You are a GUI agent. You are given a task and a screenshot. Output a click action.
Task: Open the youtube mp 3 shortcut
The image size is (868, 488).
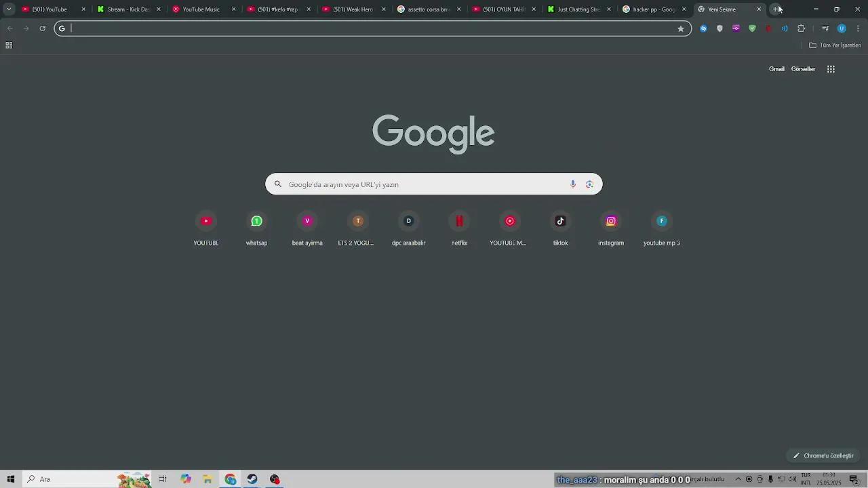pos(662,229)
